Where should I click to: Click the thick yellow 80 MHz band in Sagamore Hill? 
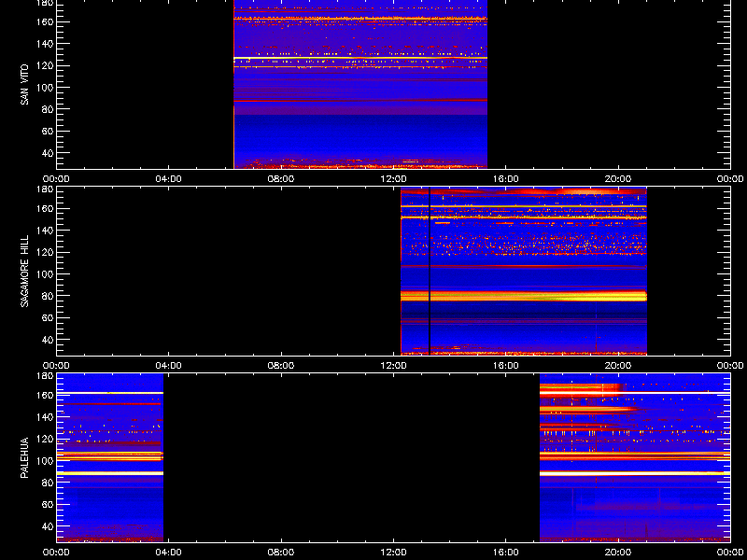524,296
